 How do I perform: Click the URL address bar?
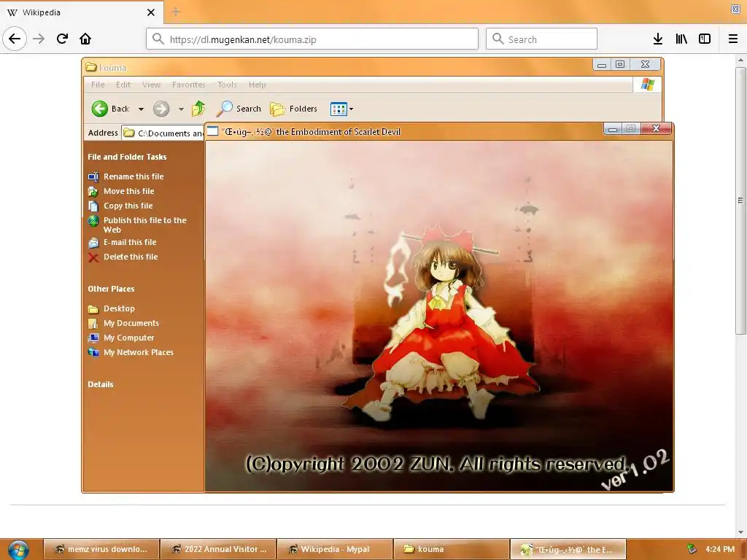312,39
